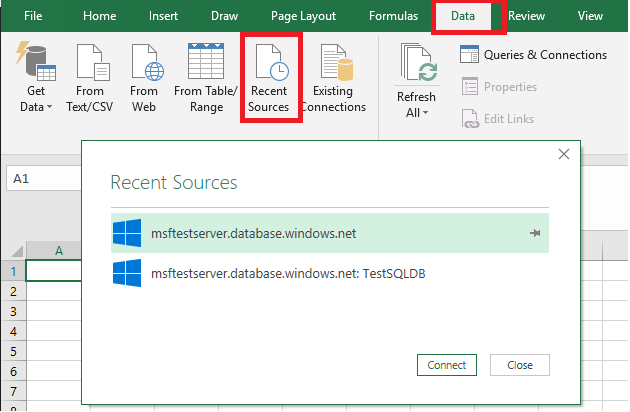Select row 5 header
This screenshot has height=412, width=630.
(14, 351)
